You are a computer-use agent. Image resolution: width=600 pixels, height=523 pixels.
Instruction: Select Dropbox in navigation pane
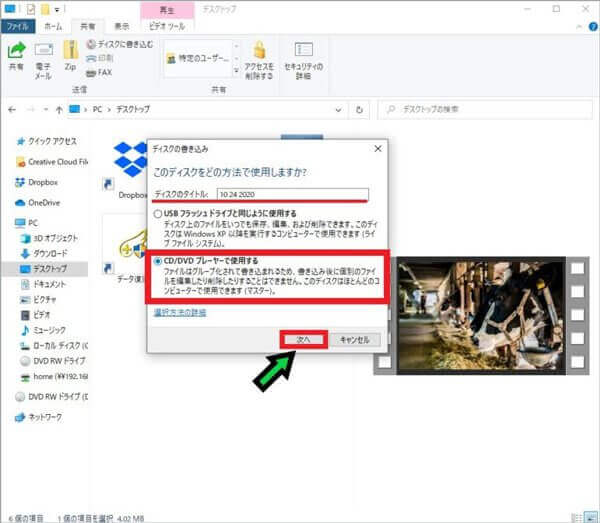click(36, 182)
